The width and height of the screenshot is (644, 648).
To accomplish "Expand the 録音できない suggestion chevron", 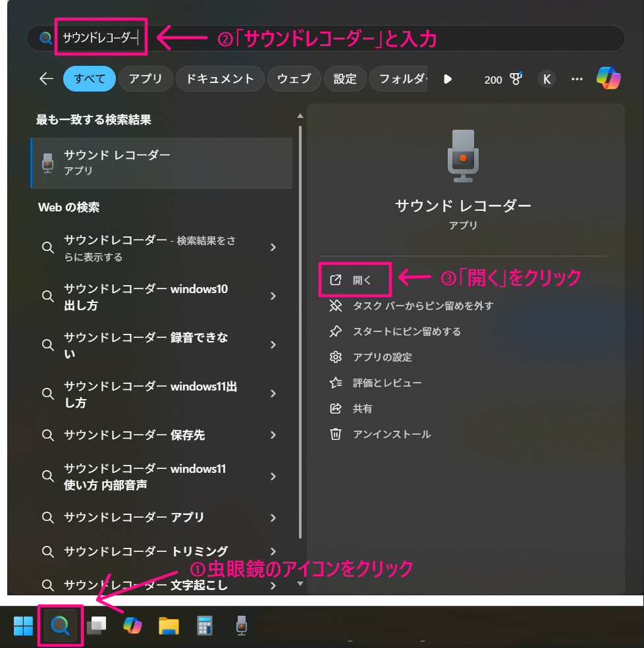I will click(x=273, y=344).
